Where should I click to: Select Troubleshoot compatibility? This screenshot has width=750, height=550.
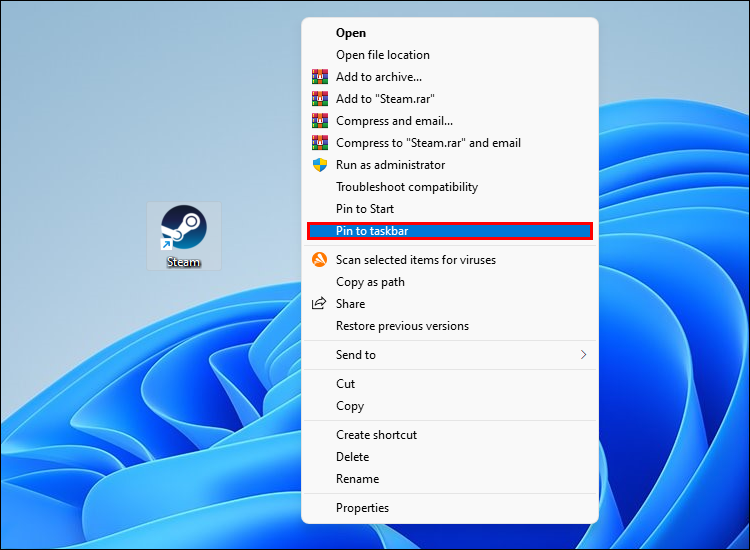pos(450,187)
